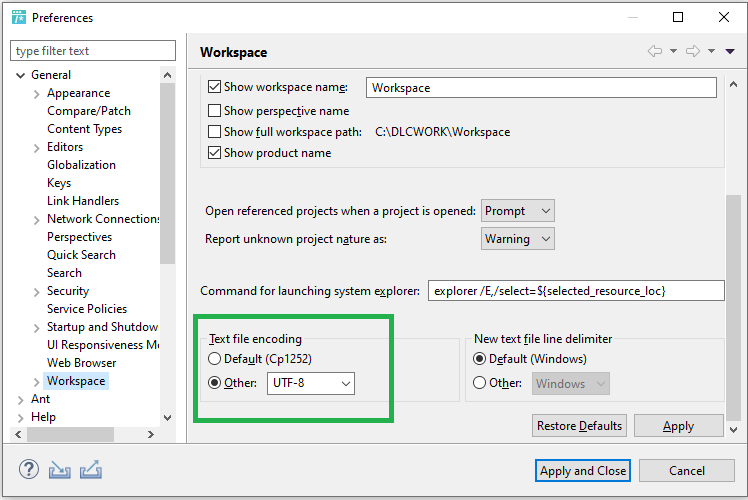This screenshot has width=748, height=500.
Task: Select Keys in the preferences tree
Action: pyautogui.click(x=59, y=183)
